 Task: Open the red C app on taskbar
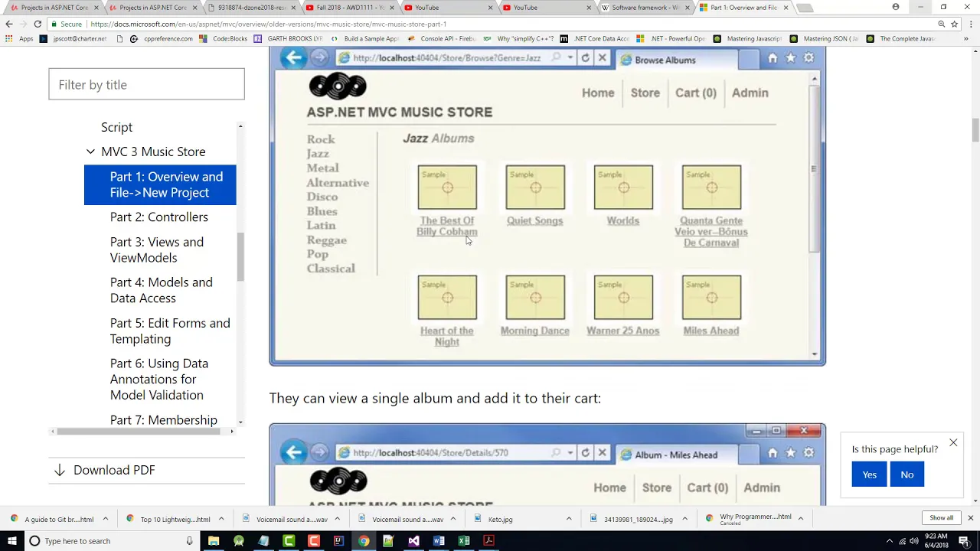[314, 541]
